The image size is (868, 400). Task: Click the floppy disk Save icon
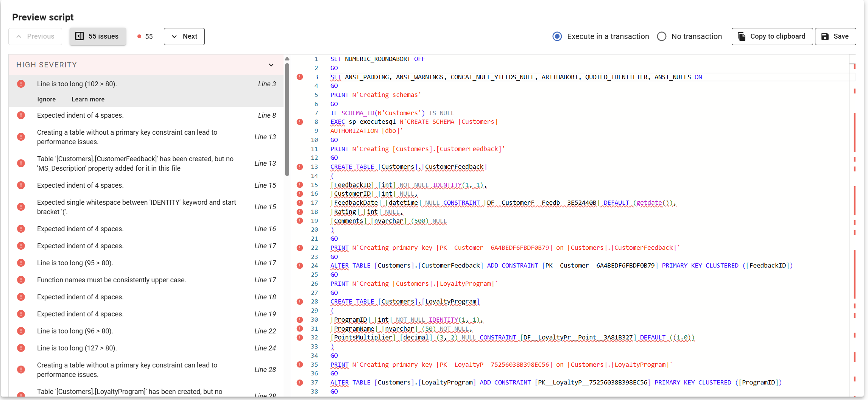[x=825, y=36]
